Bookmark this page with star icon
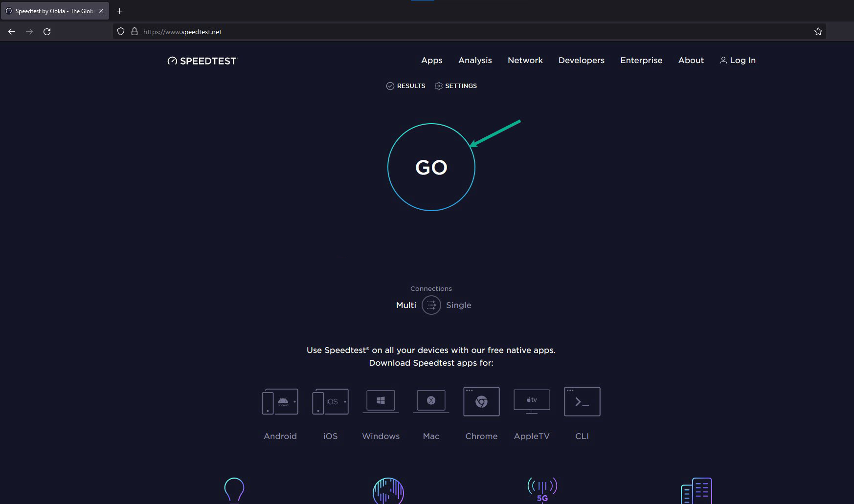The height and width of the screenshot is (504, 854). 818,31
